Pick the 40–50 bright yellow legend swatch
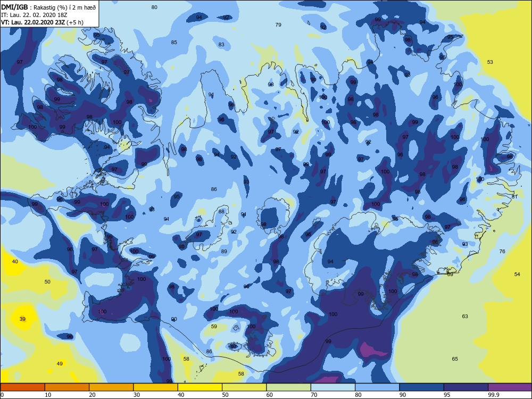This screenshot has height=399, width=532. tap(200, 387)
